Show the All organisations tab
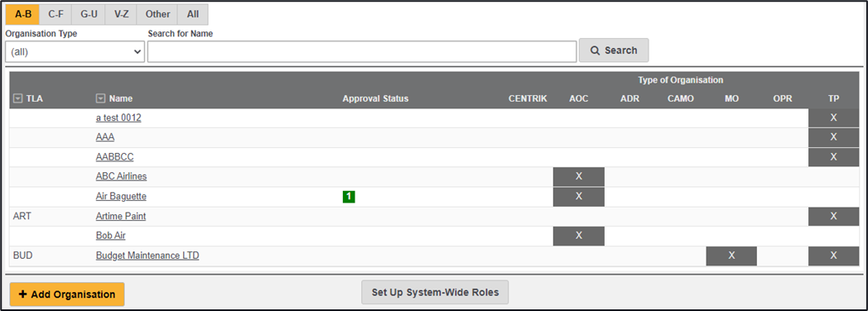 click(x=193, y=15)
